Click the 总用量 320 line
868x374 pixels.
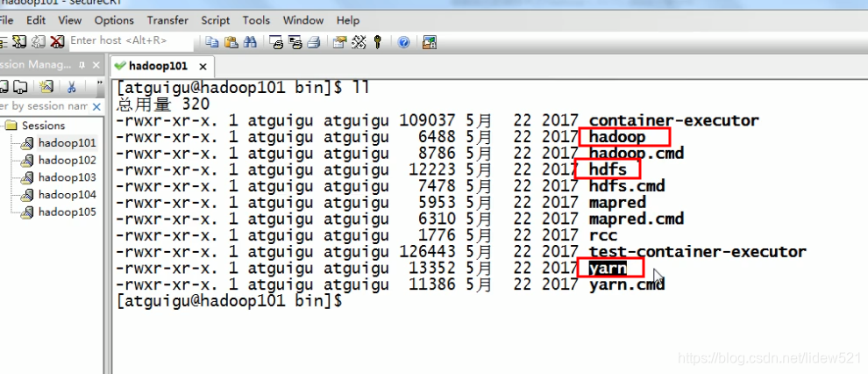[x=163, y=104]
